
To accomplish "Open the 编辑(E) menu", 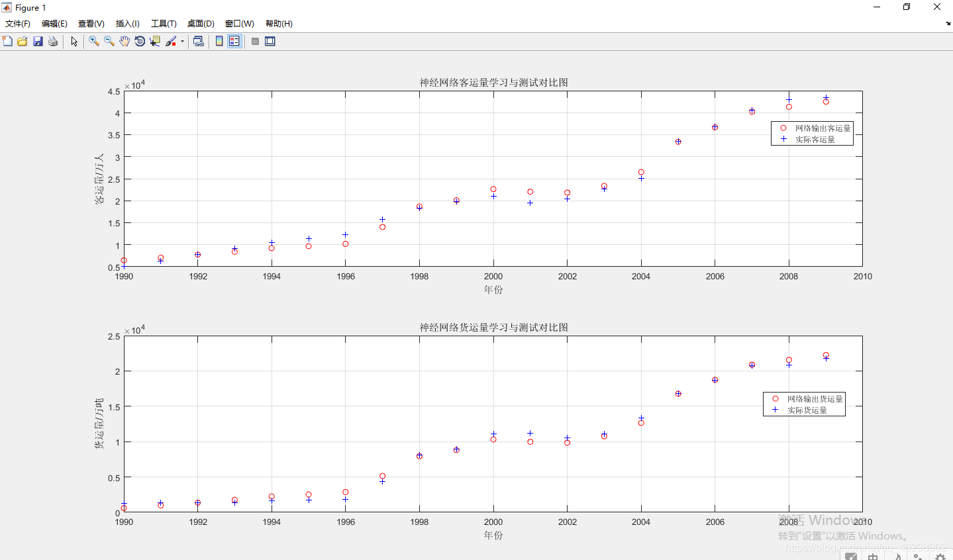I will [x=54, y=23].
